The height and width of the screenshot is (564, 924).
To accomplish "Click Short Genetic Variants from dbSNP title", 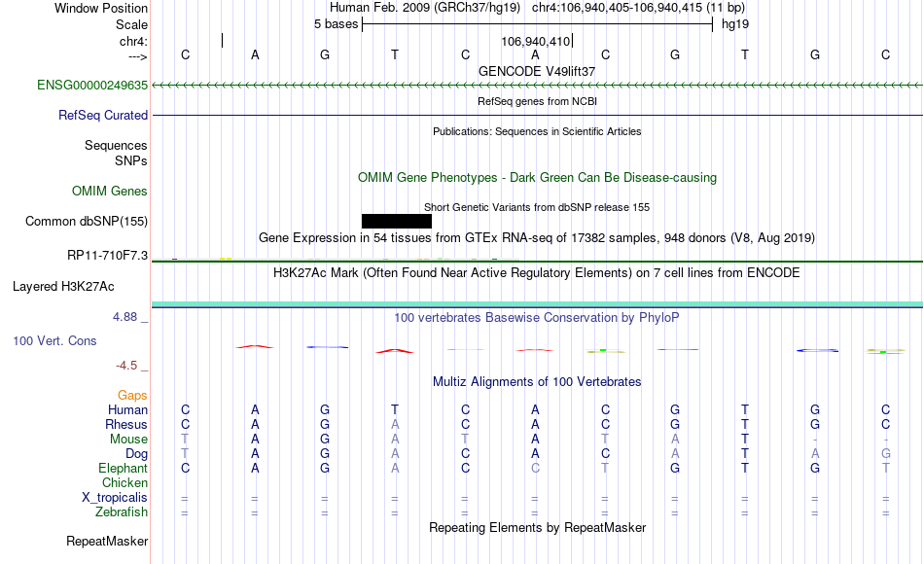I will pos(537,207).
